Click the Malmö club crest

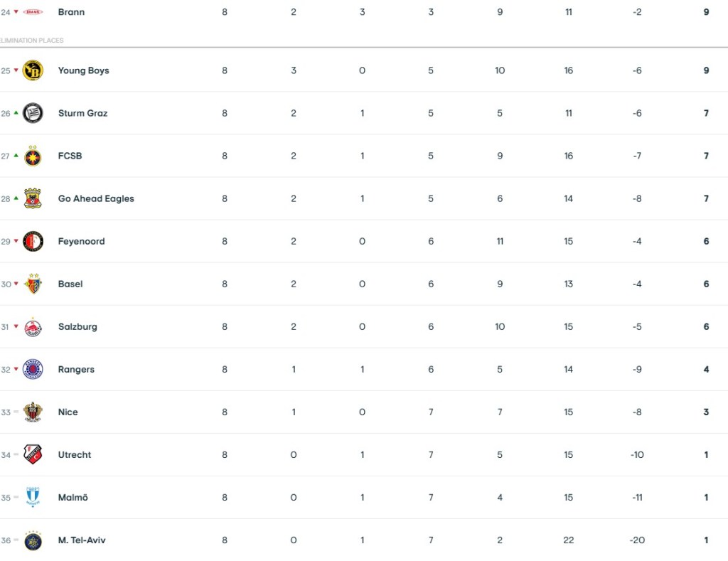pyautogui.click(x=33, y=497)
